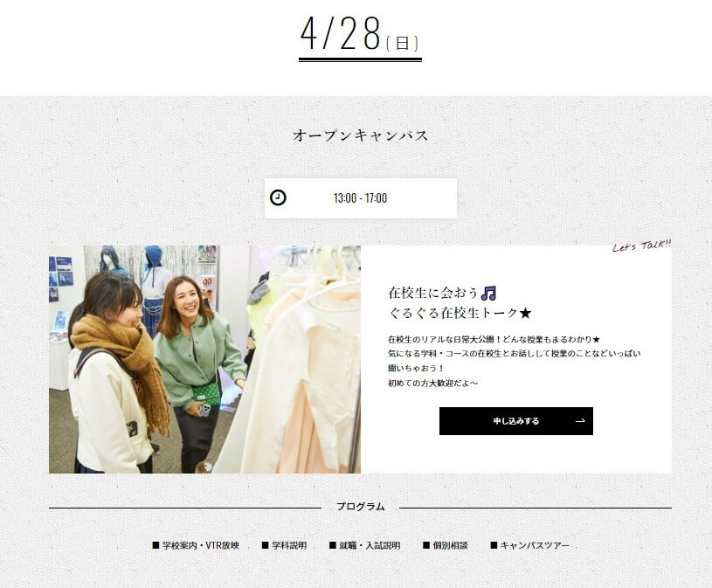Click the music note icon after 在校生に会おう
The height and width of the screenshot is (588, 712).
(488, 293)
